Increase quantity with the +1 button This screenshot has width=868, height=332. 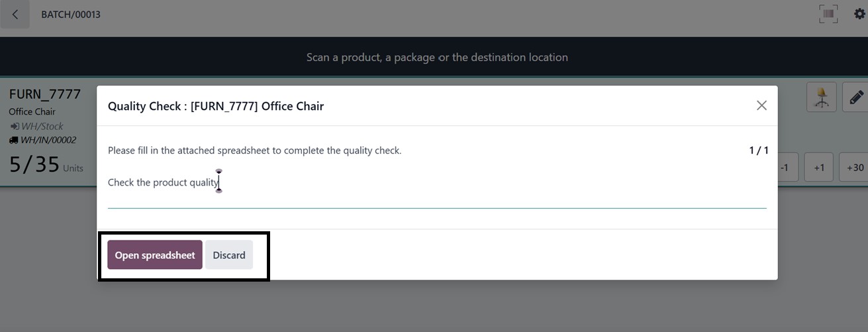point(819,168)
